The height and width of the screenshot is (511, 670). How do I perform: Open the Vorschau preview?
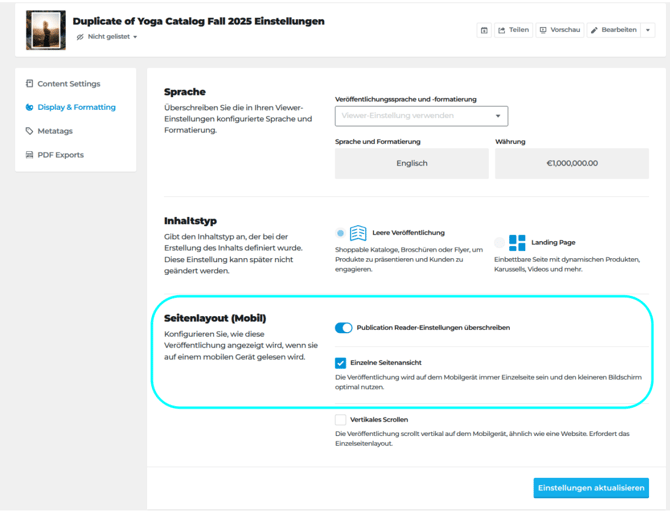click(559, 30)
